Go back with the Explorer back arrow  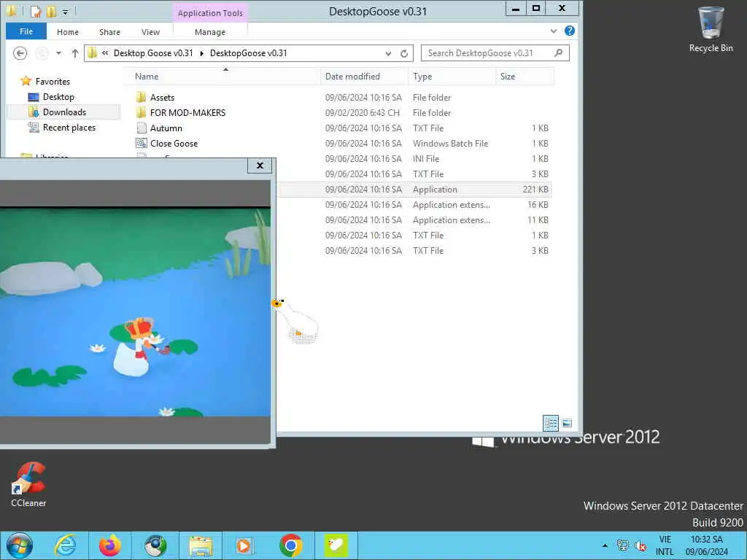[x=20, y=52]
